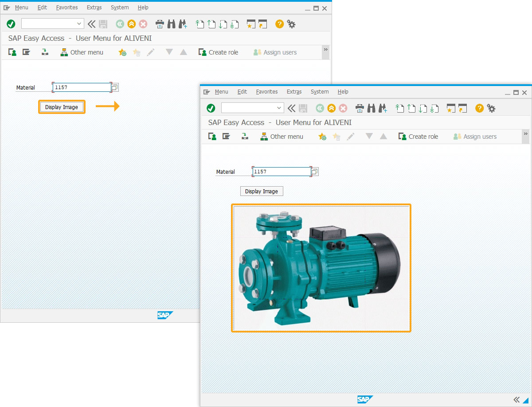Click Create New Session icon in front window
Screen dimensions: 532x407
coord(451,108)
